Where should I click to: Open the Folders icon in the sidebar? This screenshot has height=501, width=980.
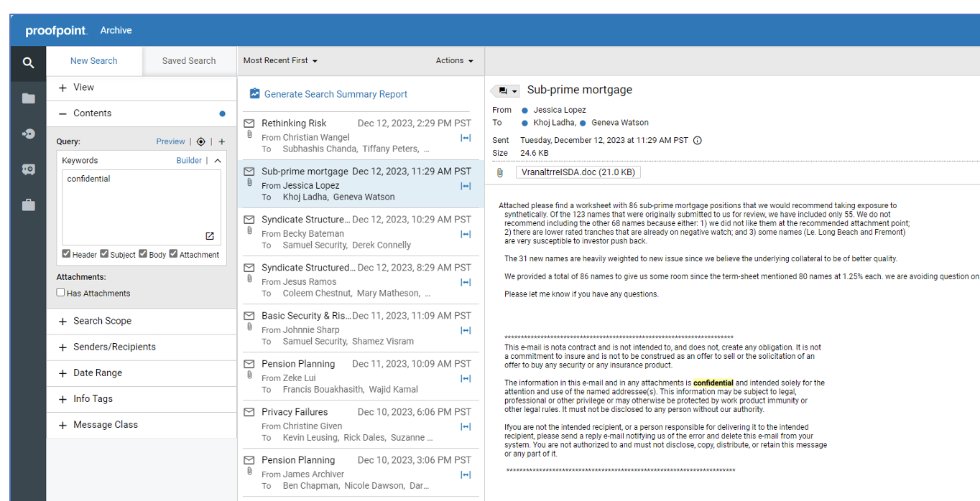28,98
